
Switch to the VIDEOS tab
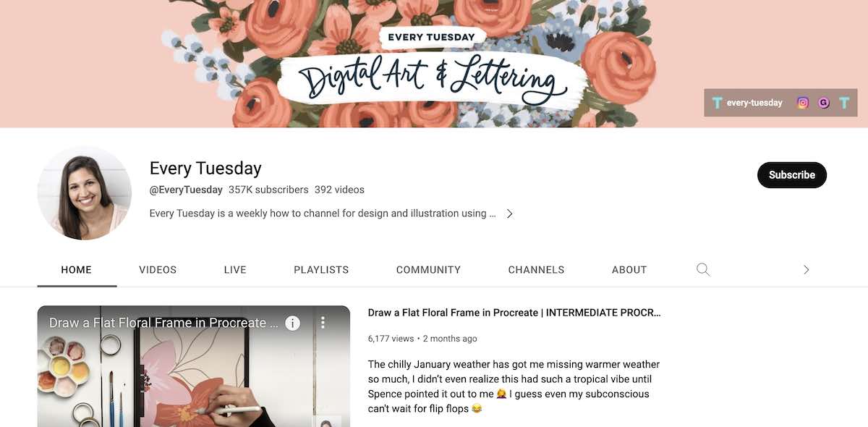click(x=158, y=270)
